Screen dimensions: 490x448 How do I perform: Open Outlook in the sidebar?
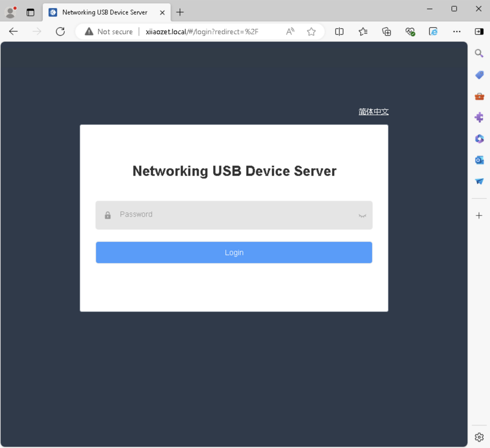point(479,160)
